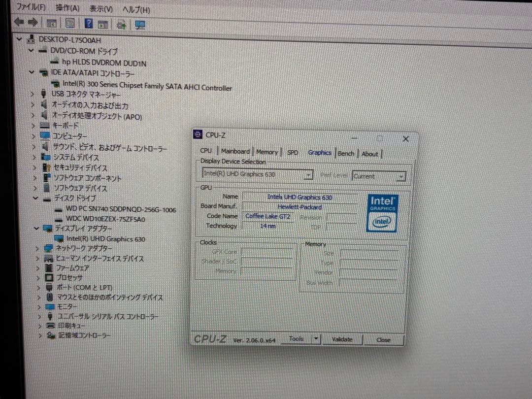Open the Display Device Selection dropdown
The height and width of the screenshot is (399, 532).
(x=309, y=174)
